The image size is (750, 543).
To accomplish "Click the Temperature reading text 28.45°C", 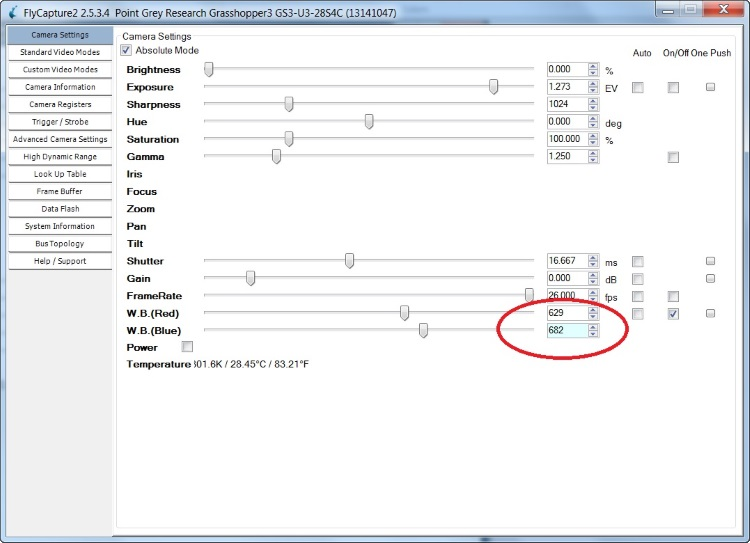I will (248, 364).
